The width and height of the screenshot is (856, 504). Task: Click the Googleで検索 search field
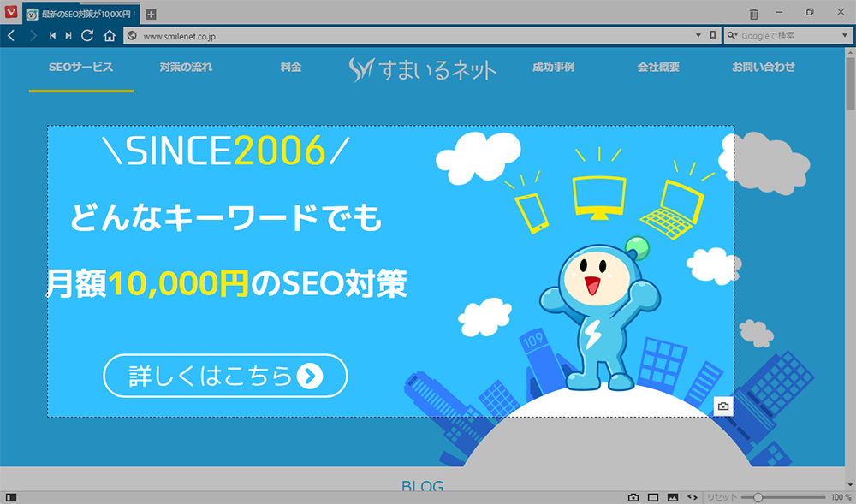[789, 36]
